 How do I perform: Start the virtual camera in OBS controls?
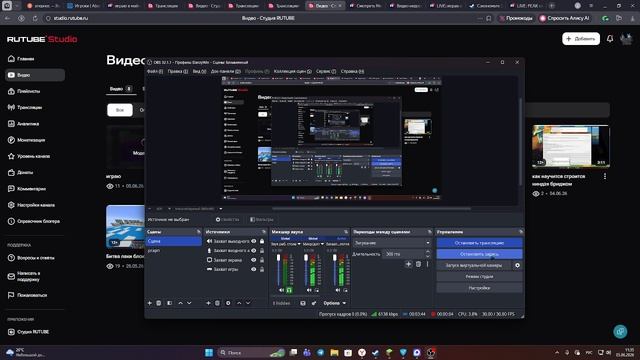(474, 265)
